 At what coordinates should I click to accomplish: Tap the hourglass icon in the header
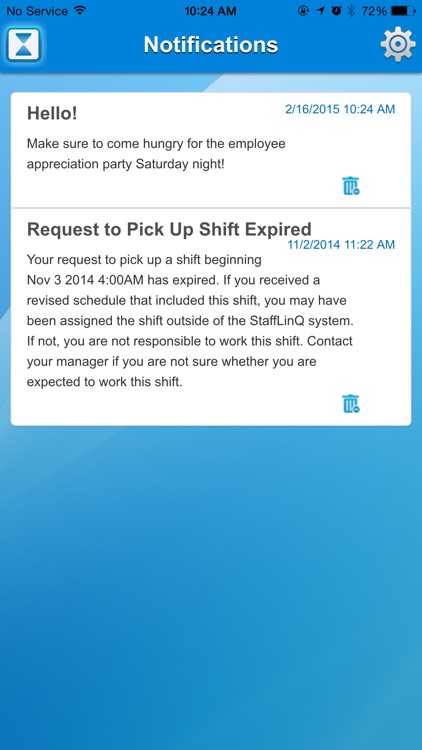23,44
